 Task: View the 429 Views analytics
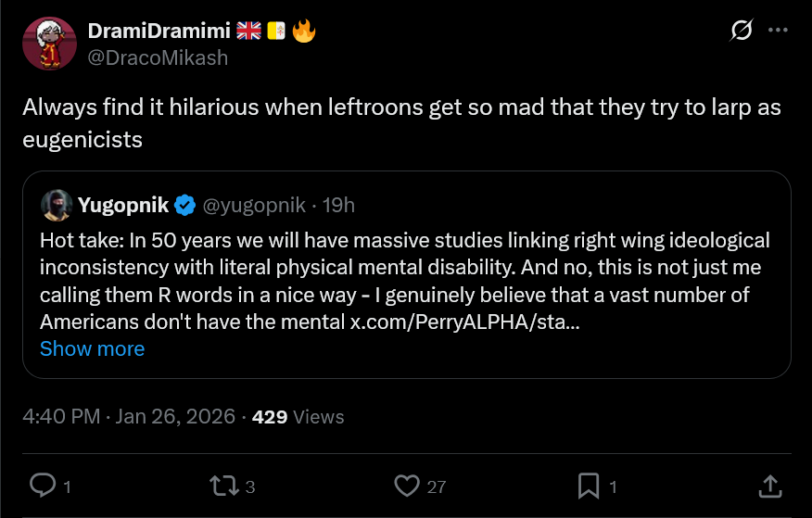coord(298,417)
